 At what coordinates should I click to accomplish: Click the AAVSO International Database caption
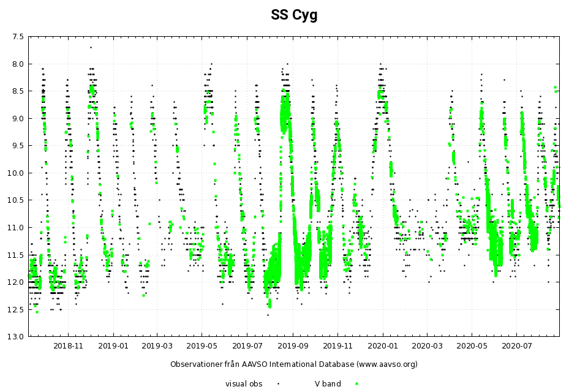[294, 364]
